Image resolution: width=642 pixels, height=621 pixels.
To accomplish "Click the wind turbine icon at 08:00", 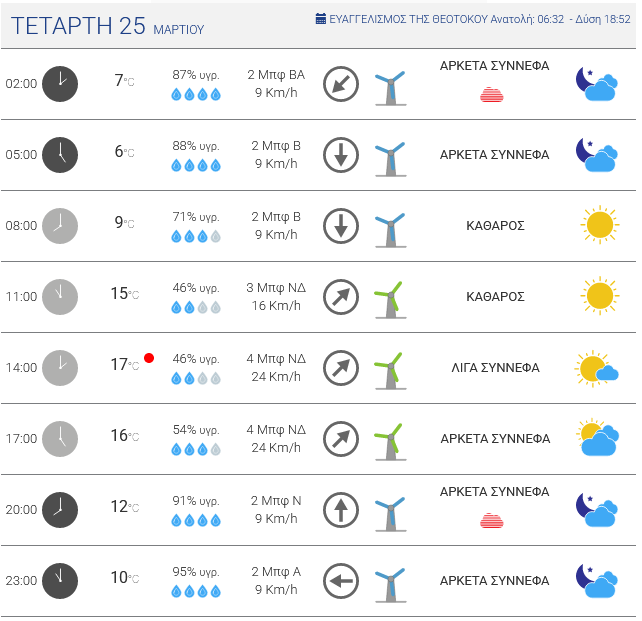I will [x=388, y=227].
